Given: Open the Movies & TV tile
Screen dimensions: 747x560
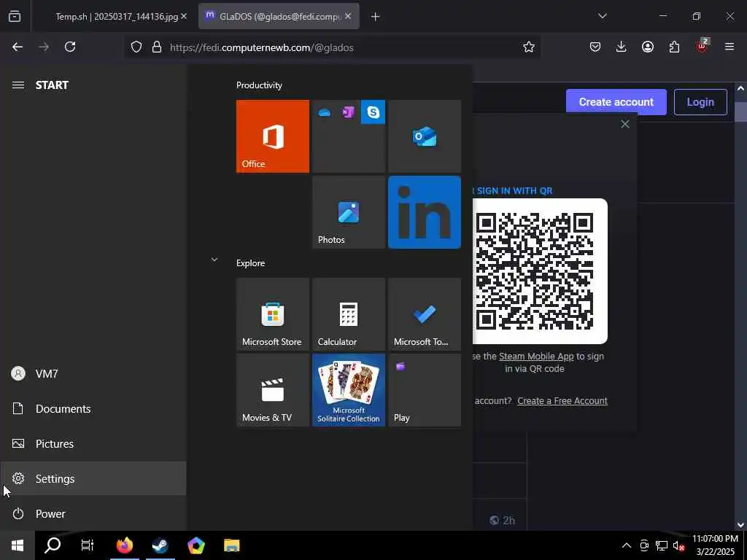Looking at the screenshot, I should coord(273,390).
